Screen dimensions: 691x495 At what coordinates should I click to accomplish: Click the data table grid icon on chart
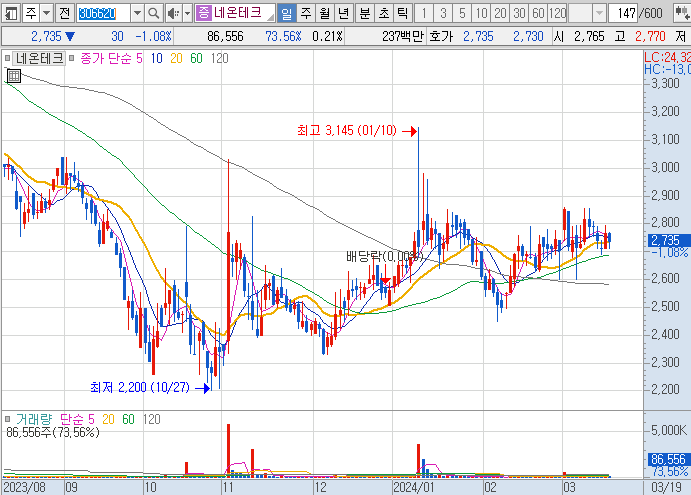click(x=14, y=76)
